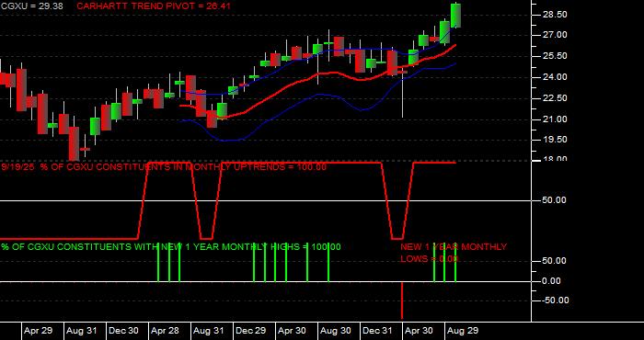This screenshot has width=644, height=340.
Task: Select the Dec 30 date marker
Action: 123,331
